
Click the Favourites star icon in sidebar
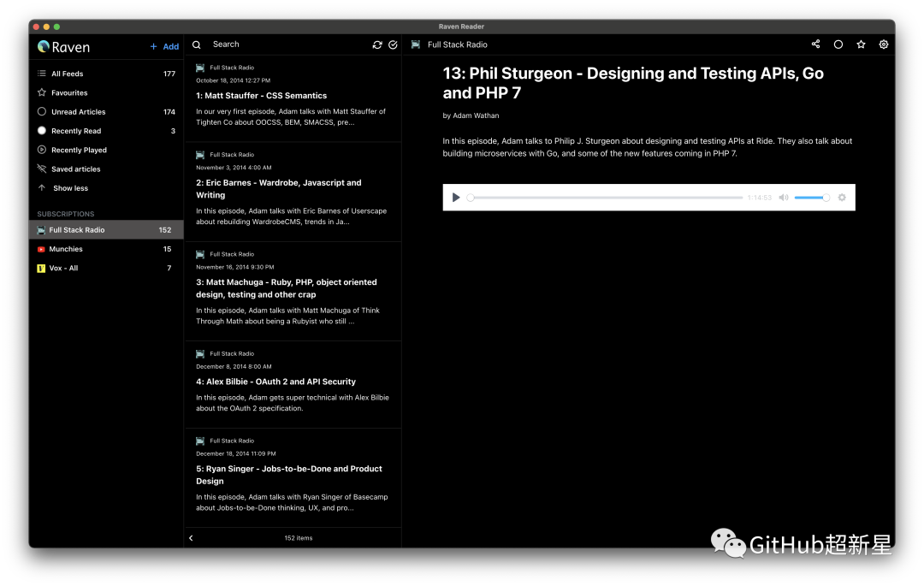41,92
